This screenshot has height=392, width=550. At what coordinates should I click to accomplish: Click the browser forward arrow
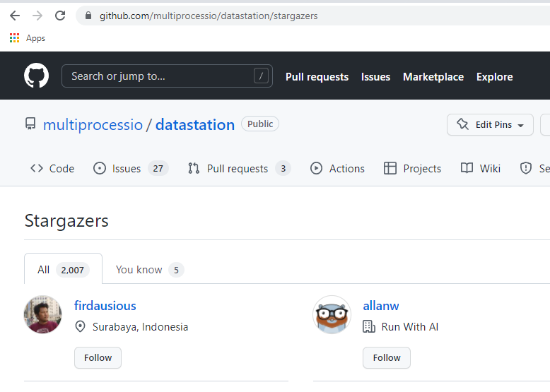[37, 16]
